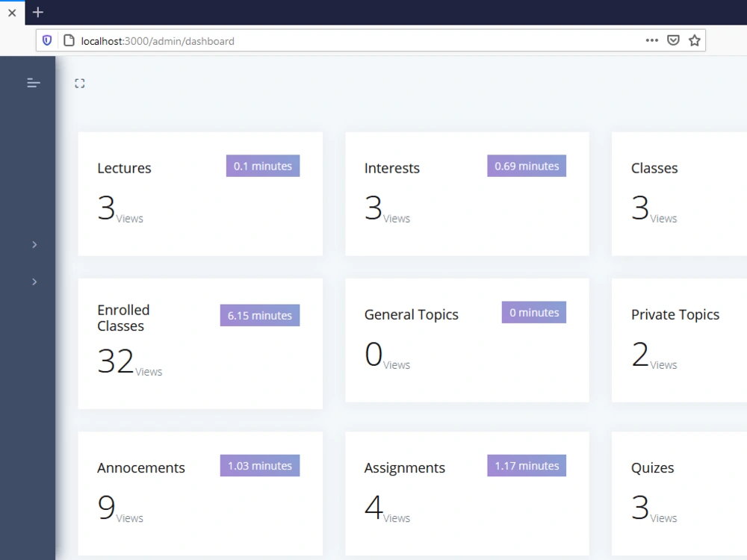The height and width of the screenshot is (560, 747).
Task: Click the page info icon in the address bar
Action: pos(67,40)
